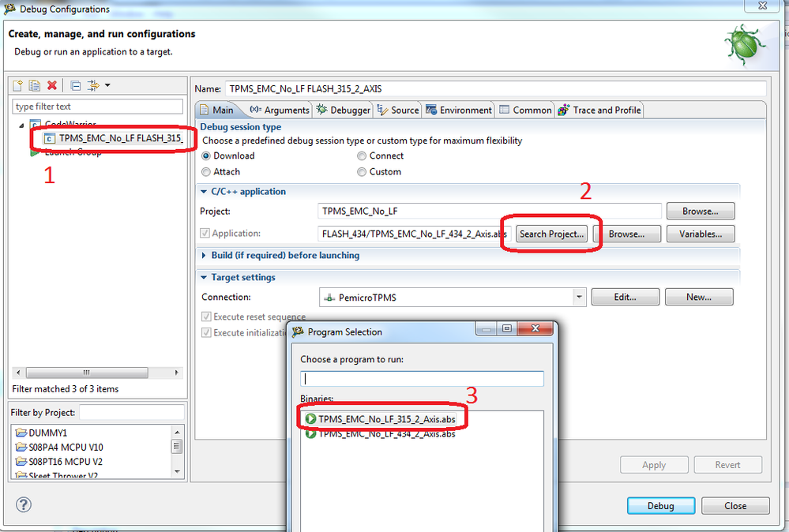Create a New connection

pos(699,297)
